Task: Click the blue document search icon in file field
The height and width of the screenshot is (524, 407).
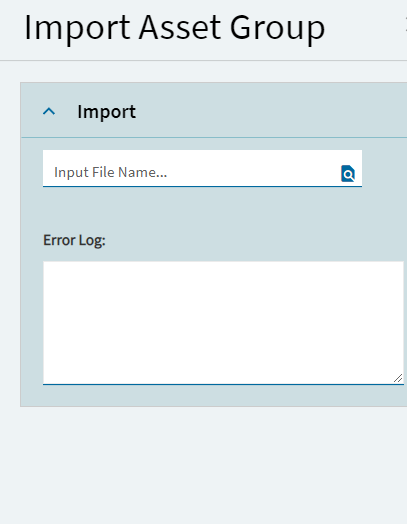Action: point(348,173)
